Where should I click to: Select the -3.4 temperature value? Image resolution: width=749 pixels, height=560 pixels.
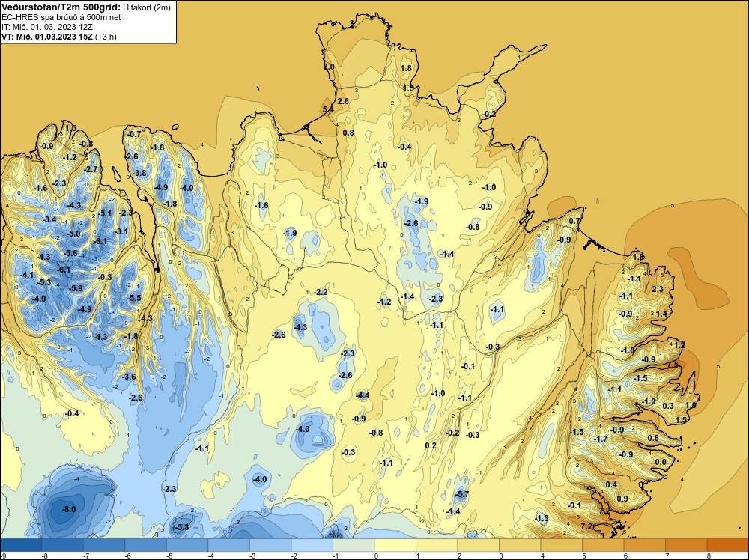[49, 219]
